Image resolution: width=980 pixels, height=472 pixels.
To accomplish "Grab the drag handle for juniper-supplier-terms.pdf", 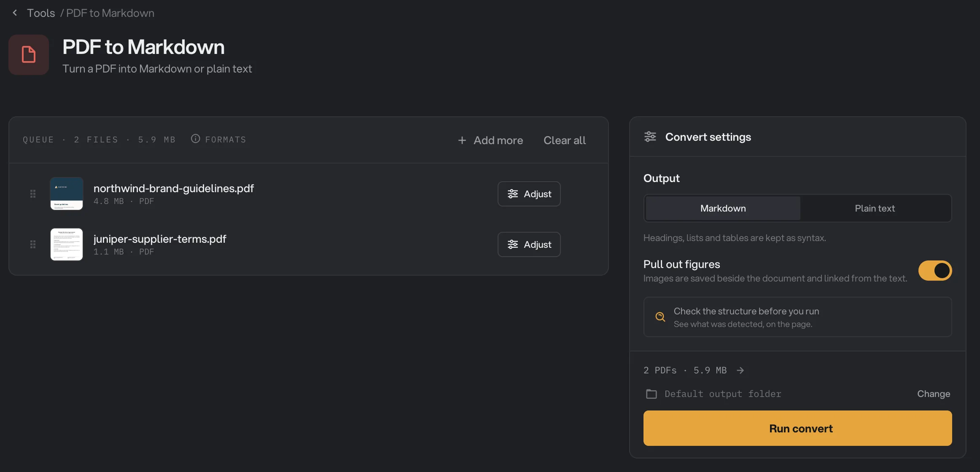I will 33,244.
